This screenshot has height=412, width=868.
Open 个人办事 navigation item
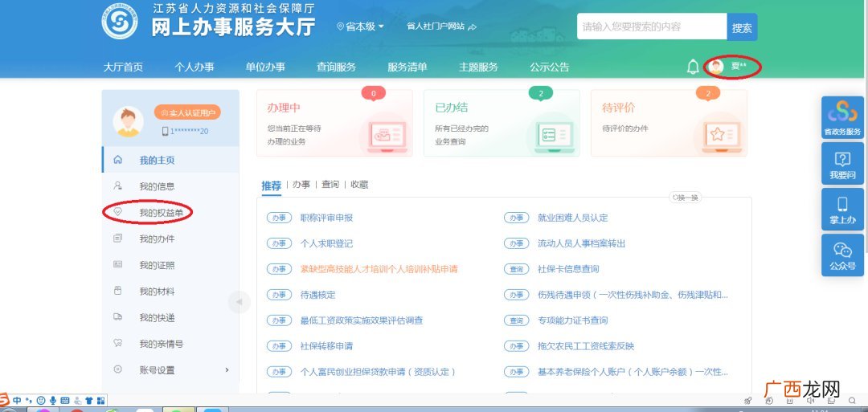click(194, 67)
